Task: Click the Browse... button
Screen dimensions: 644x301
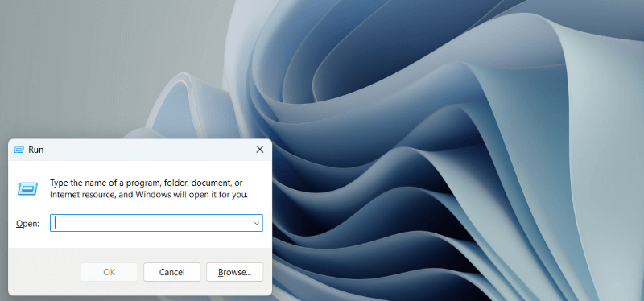Action: point(234,272)
